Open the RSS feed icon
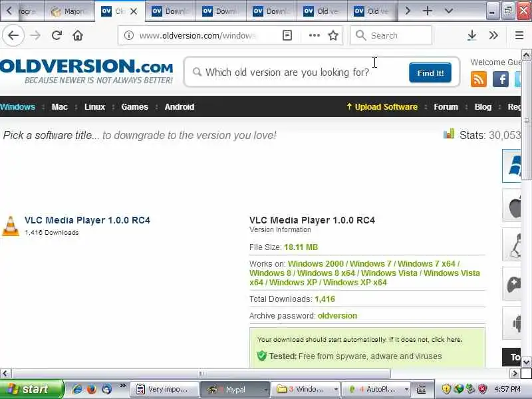532x399 pixels. click(478, 79)
